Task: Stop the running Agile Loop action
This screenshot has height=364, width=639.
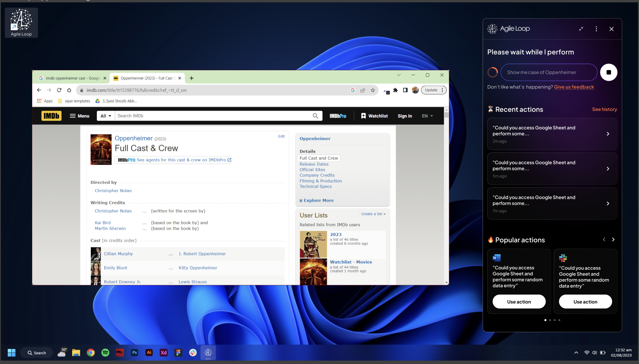Action: click(609, 72)
